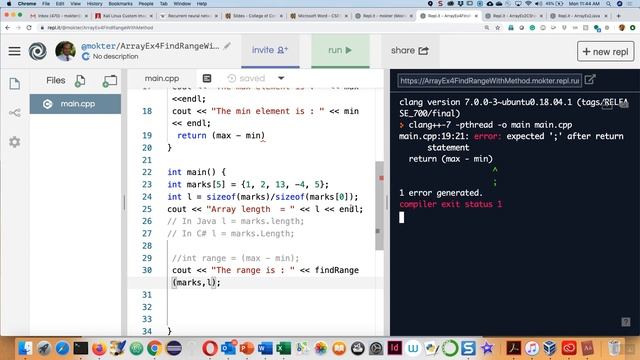This screenshot has height=360, width=640.
Task: Open Google Chrome from the dock
Action: [x=154, y=348]
